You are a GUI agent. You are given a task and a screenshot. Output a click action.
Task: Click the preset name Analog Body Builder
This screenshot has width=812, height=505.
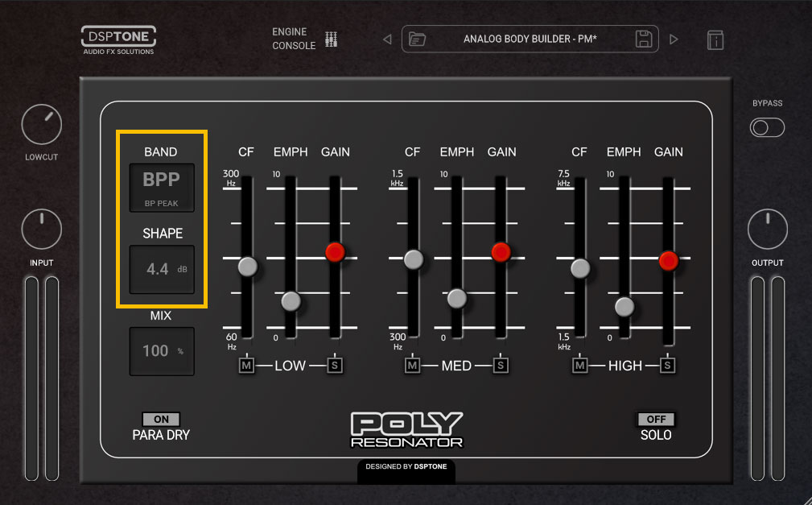click(x=530, y=39)
